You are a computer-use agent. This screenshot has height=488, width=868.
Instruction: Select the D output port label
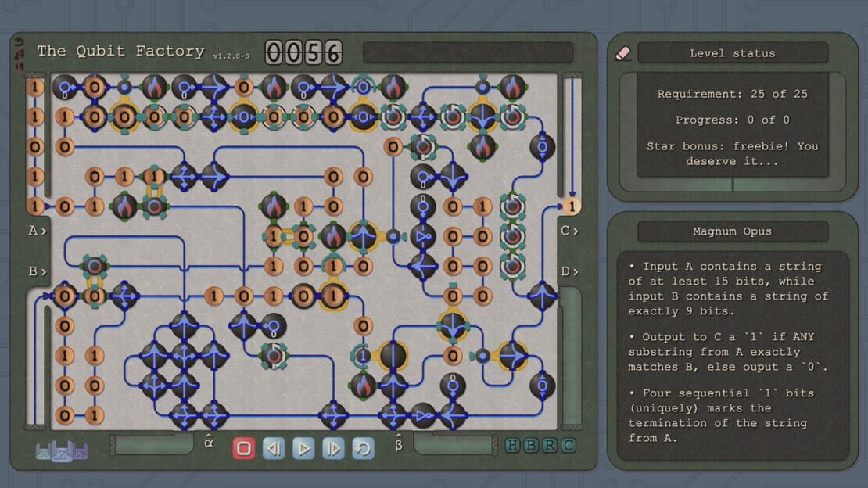[569, 271]
